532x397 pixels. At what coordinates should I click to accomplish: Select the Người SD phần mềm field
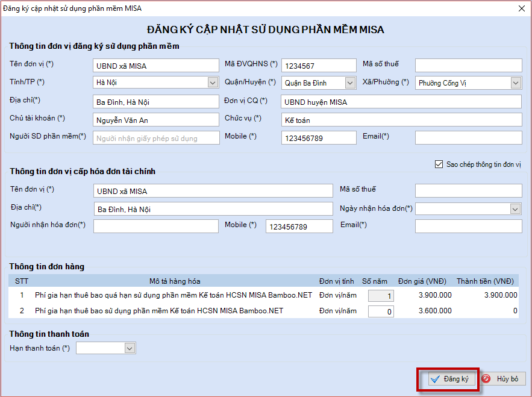pyautogui.click(x=156, y=138)
